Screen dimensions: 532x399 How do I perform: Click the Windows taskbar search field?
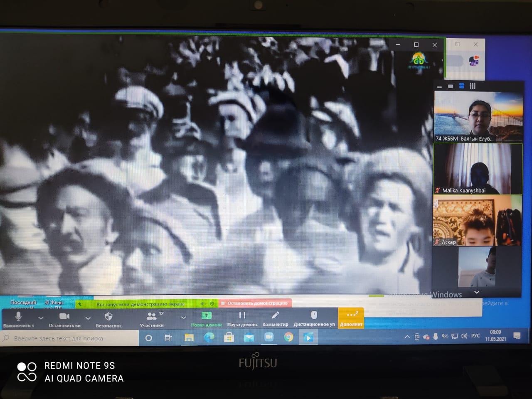pyautogui.click(x=71, y=338)
